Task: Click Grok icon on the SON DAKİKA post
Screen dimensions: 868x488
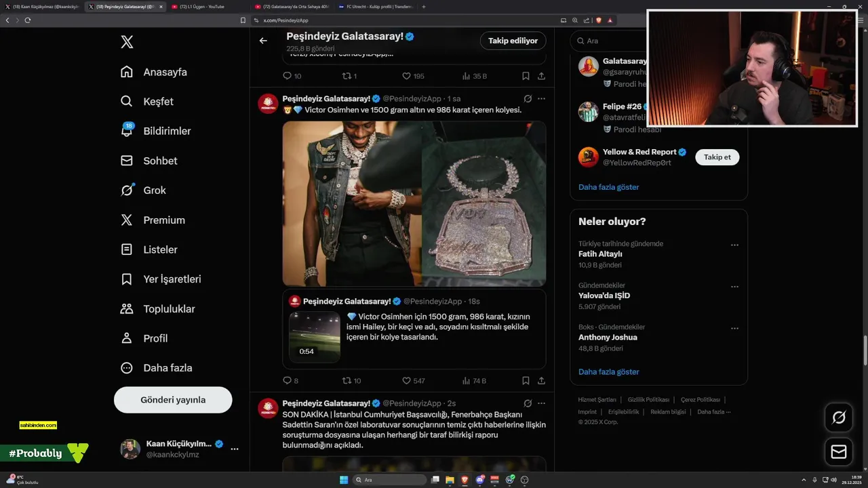Action: click(x=527, y=403)
